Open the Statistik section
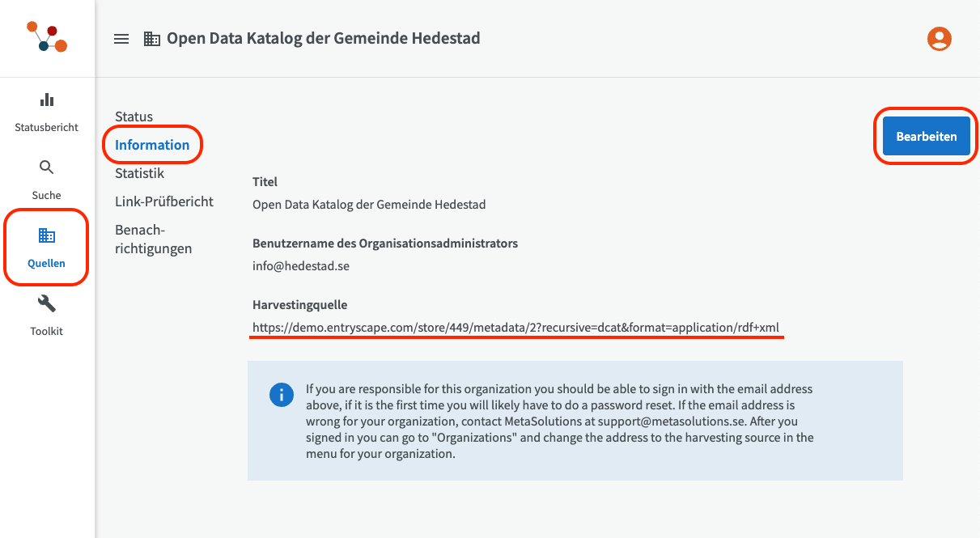The width and height of the screenshot is (980, 538). pos(139,173)
